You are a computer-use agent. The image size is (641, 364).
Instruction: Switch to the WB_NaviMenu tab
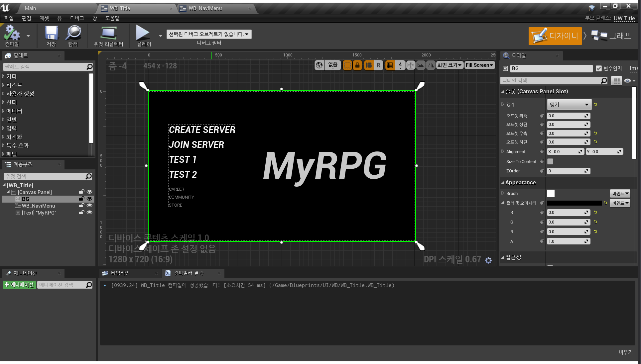[205, 8]
